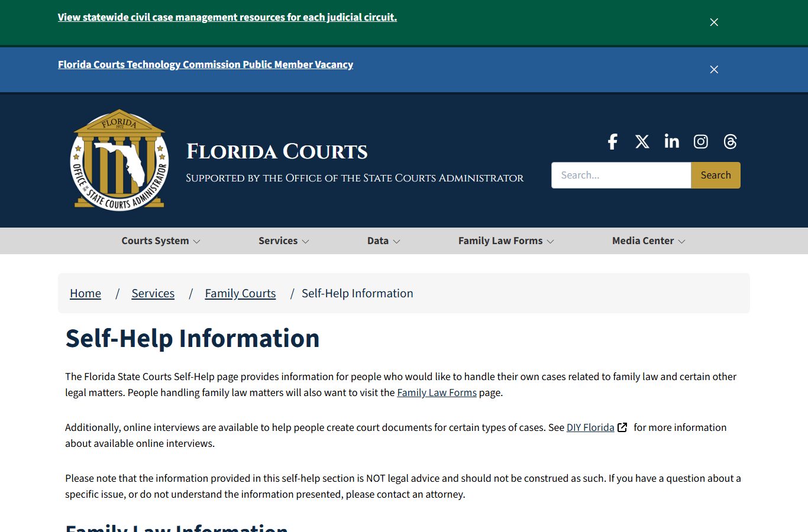Image resolution: width=808 pixels, height=532 pixels.
Task: Open Services in the breadcrumb trail
Action: click(153, 293)
